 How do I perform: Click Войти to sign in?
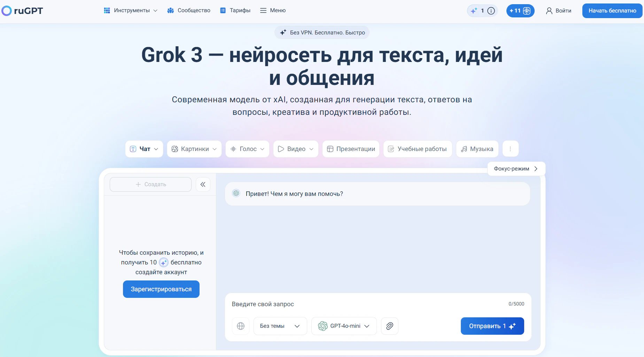[x=559, y=11]
